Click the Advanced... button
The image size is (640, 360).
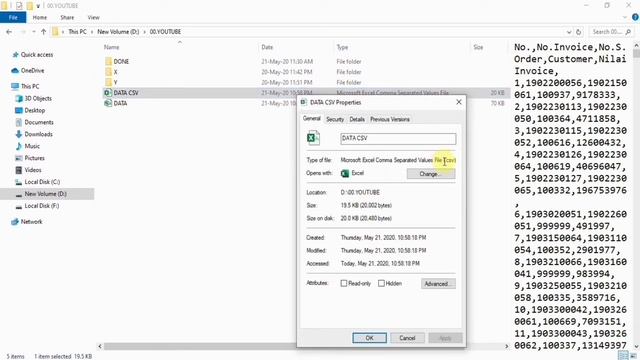[438, 284]
